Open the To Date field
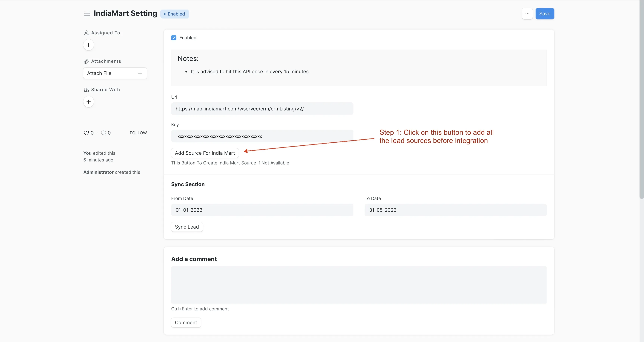 (455, 210)
